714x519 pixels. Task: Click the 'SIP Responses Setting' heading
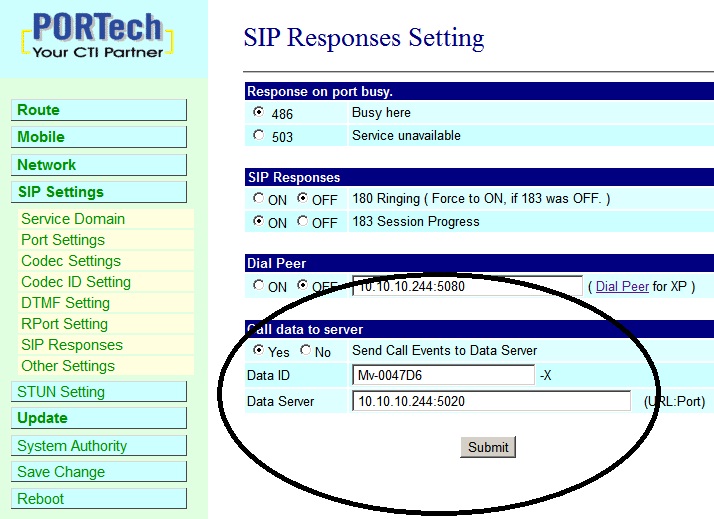click(x=364, y=38)
